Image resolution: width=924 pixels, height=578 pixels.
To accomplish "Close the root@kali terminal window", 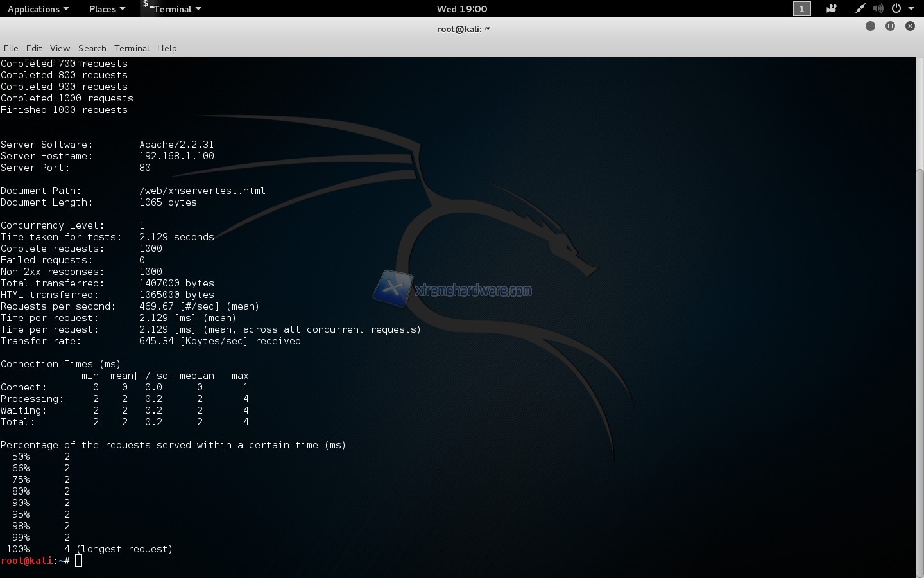I will [910, 26].
